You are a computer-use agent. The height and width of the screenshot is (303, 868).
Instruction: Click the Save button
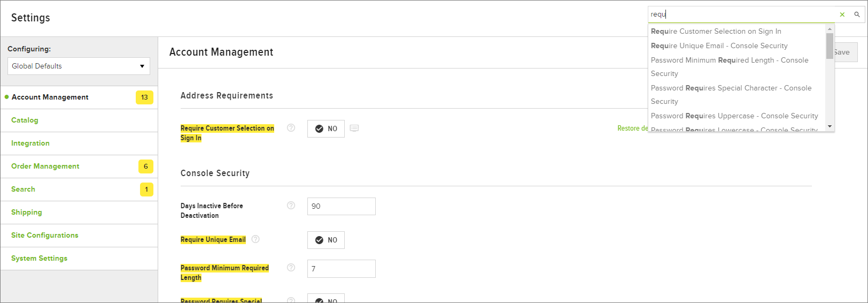(x=844, y=52)
